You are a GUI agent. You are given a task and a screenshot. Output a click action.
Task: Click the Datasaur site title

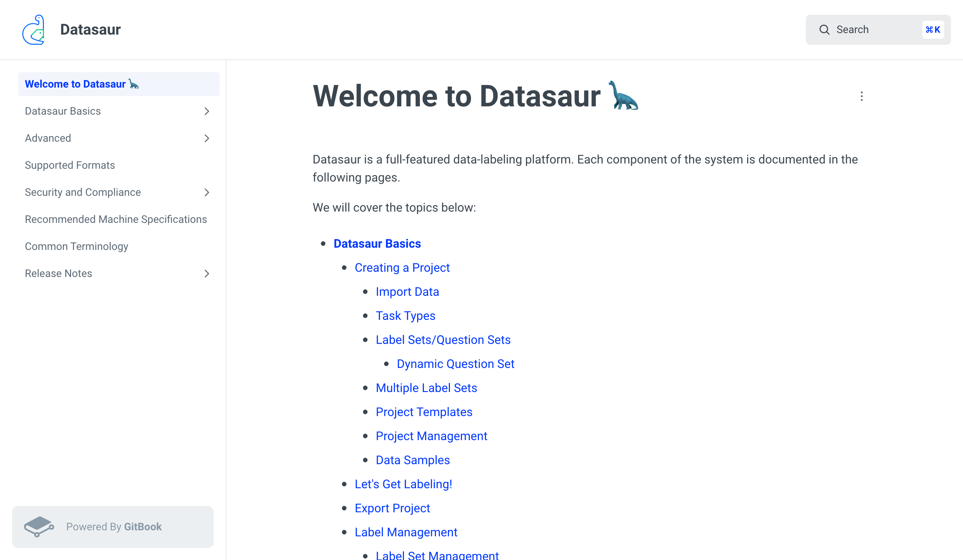[x=90, y=30]
